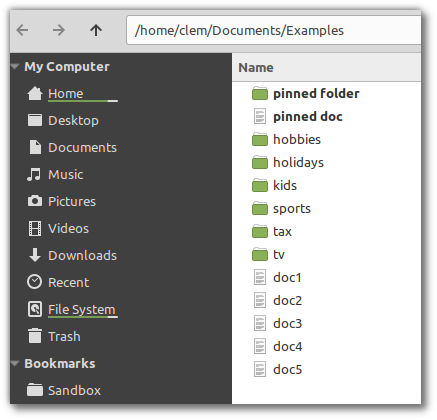
Task: Open Music in the sidebar
Action: tap(66, 175)
